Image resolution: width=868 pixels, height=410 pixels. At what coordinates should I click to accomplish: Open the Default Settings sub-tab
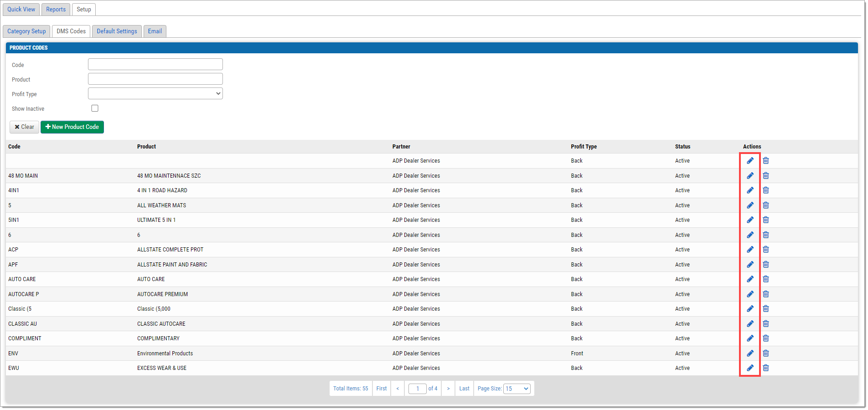pyautogui.click(x=117, y=31)
